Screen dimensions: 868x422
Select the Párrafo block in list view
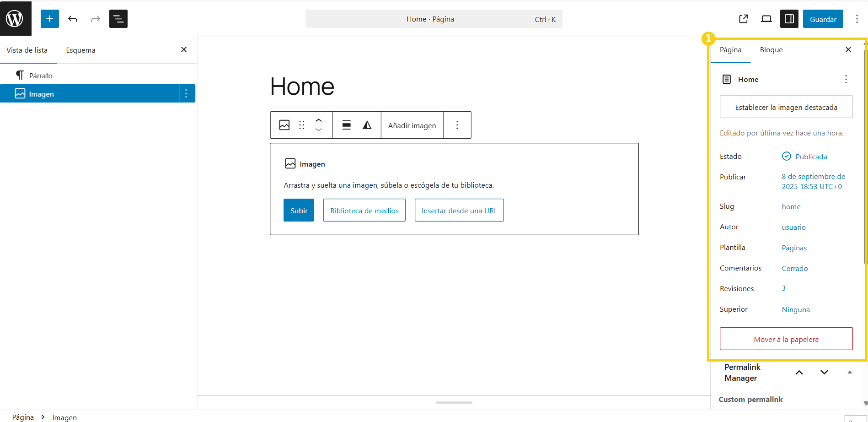41,76
